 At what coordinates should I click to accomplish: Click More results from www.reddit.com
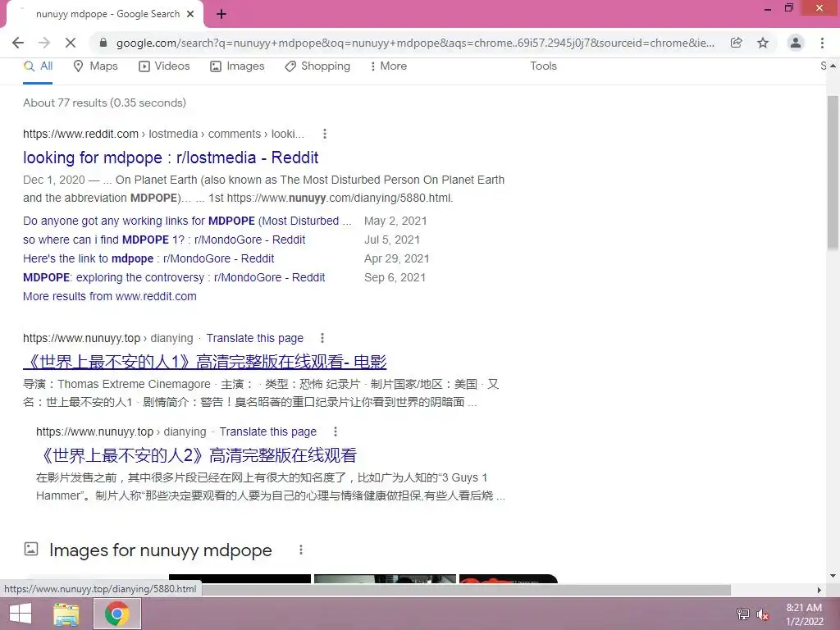coord(110,296)
